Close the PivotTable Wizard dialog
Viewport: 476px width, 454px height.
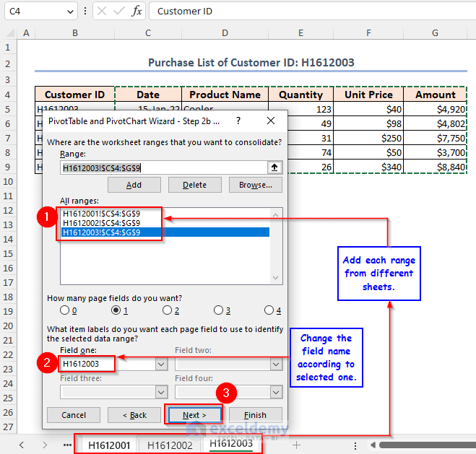click(271, 121)
